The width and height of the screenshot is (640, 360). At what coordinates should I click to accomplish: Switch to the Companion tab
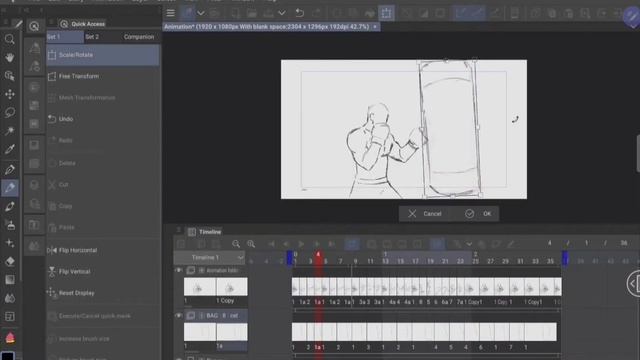click(139, 37)
